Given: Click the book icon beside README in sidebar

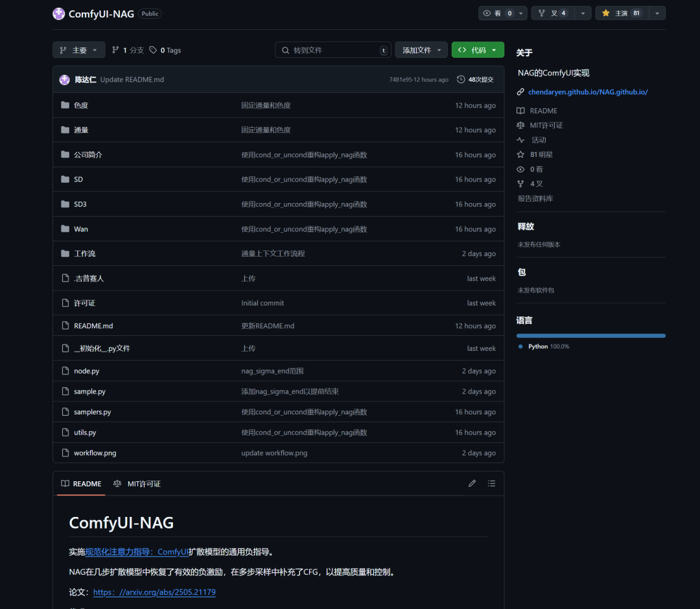Looking at the screenshot, I should pyautogui.click(x=520, y=111).
